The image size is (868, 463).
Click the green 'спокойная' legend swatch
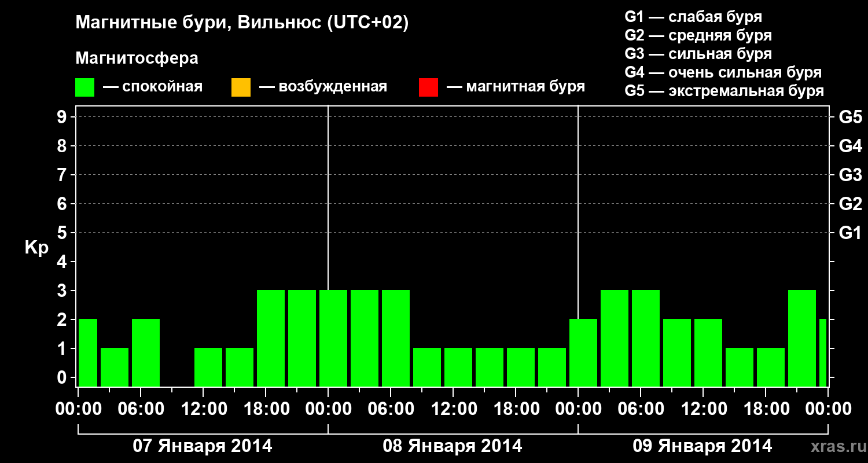pyautogui.click(x=85, y=87)
